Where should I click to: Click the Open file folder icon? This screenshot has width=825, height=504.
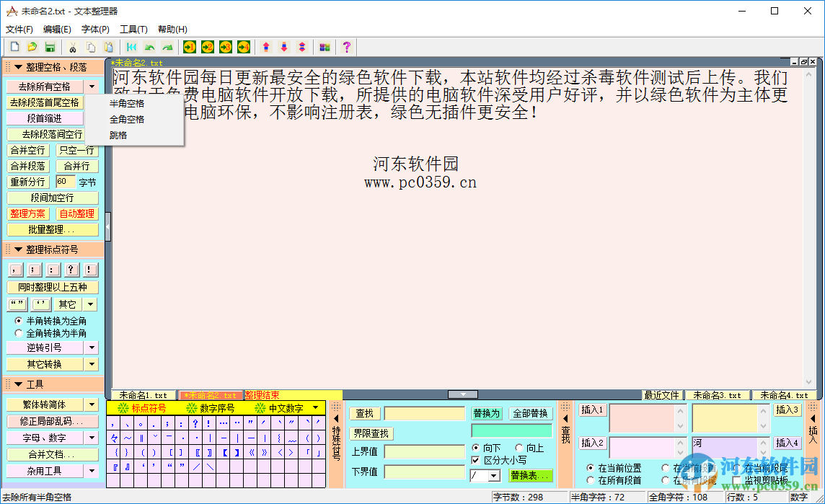32,46
